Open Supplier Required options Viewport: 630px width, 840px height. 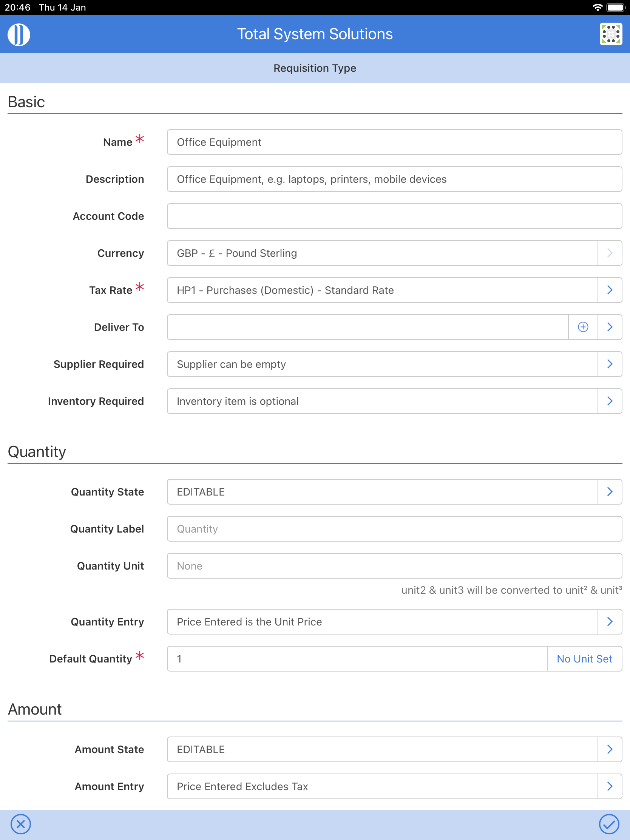610,364
